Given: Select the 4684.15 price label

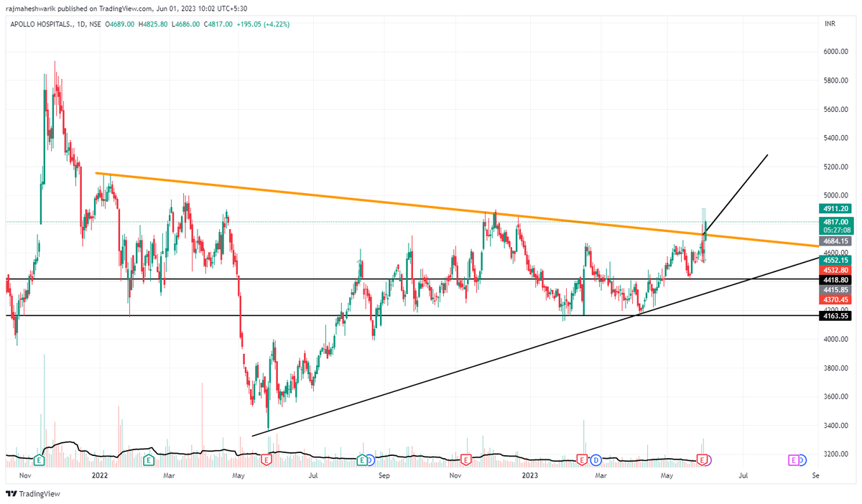Looking at the screenshot, I should 835,242.
